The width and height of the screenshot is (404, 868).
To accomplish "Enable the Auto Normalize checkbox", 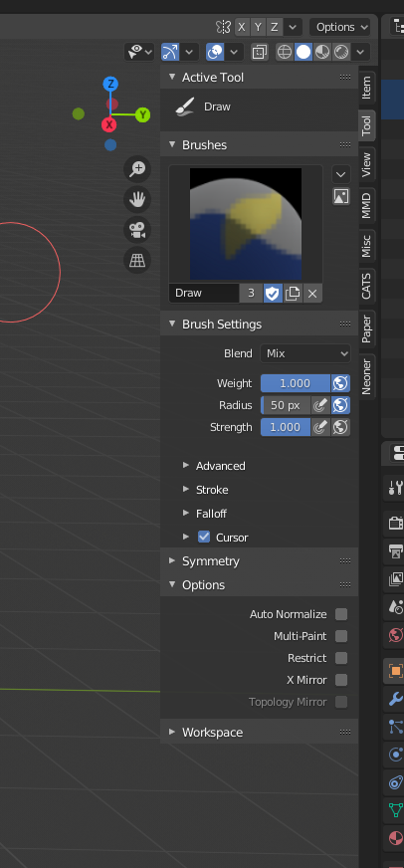I will coord(341,614).
